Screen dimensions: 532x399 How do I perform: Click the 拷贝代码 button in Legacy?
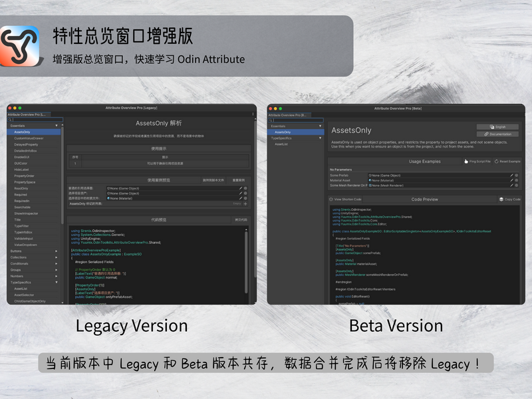241,219
